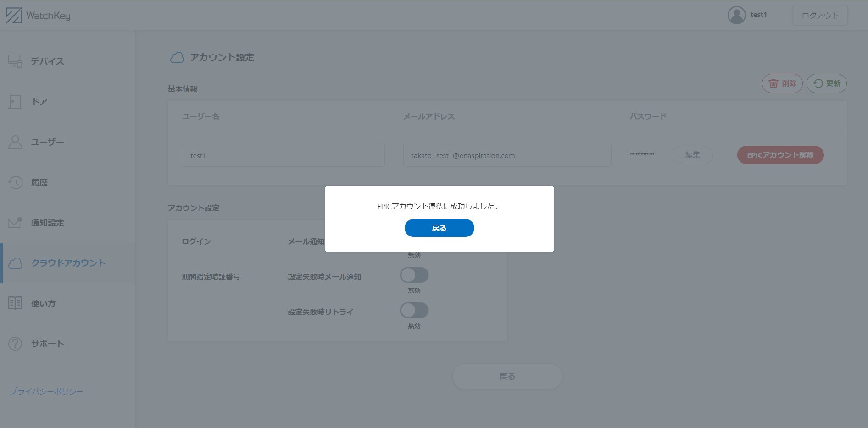Click the ログアウト button
The image size is (868, 428).
[x=820, y=16]
